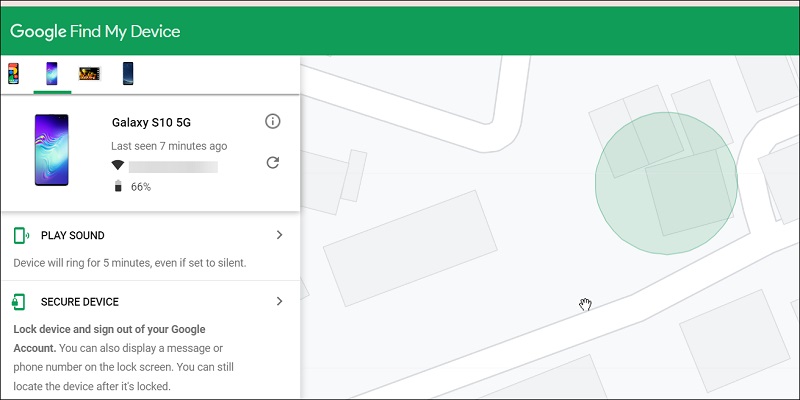The width and height of the screenshot is (800, 400).
Task: Click the large Galaxy S10 phone image
Action: (x=52, y=150)
